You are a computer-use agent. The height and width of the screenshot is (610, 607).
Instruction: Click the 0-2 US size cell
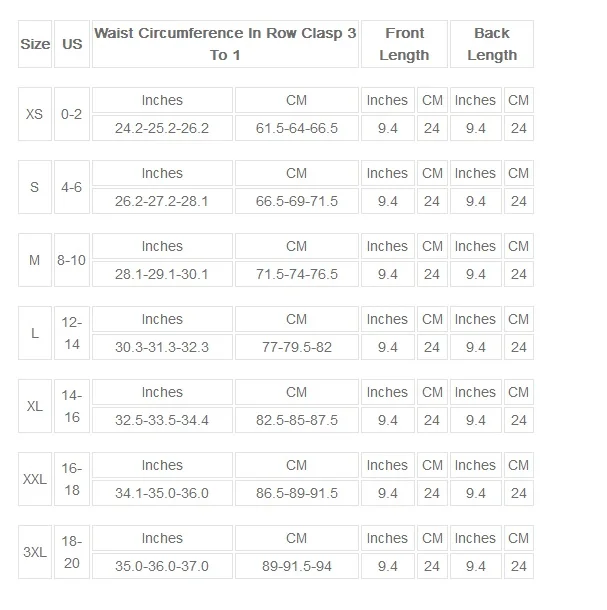click(x=72, y=114)
